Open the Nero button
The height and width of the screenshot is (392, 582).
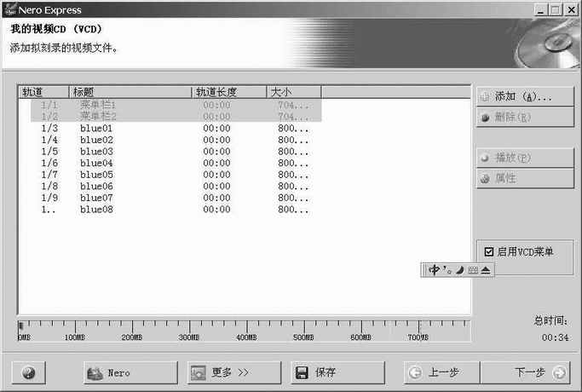[x=130, y=372]
